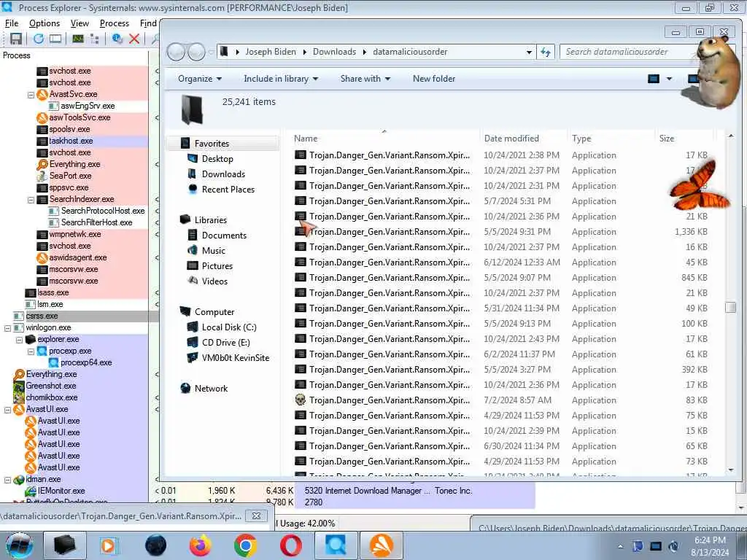Open Desktop in Favorites sidebar
The height and width of the screenshot is (560, 747).
click(217, 159)
